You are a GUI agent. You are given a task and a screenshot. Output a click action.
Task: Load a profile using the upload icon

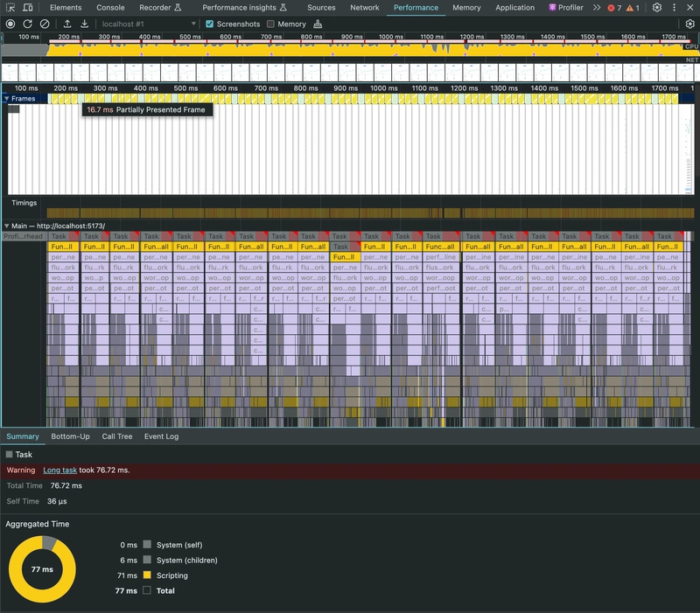tap(67, 24)
